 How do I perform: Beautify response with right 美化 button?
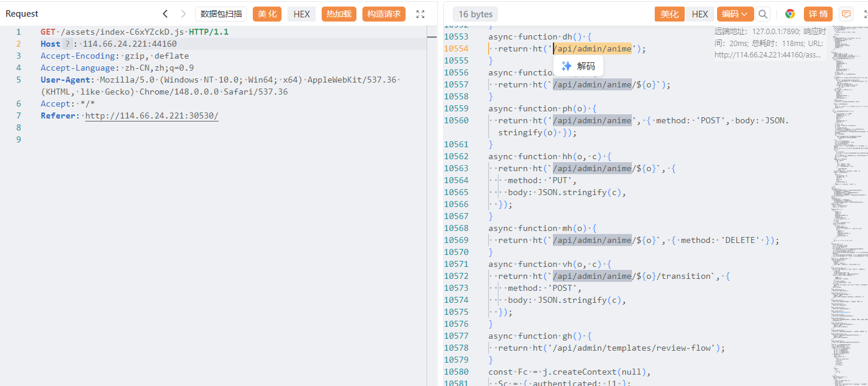click(670, 14)
